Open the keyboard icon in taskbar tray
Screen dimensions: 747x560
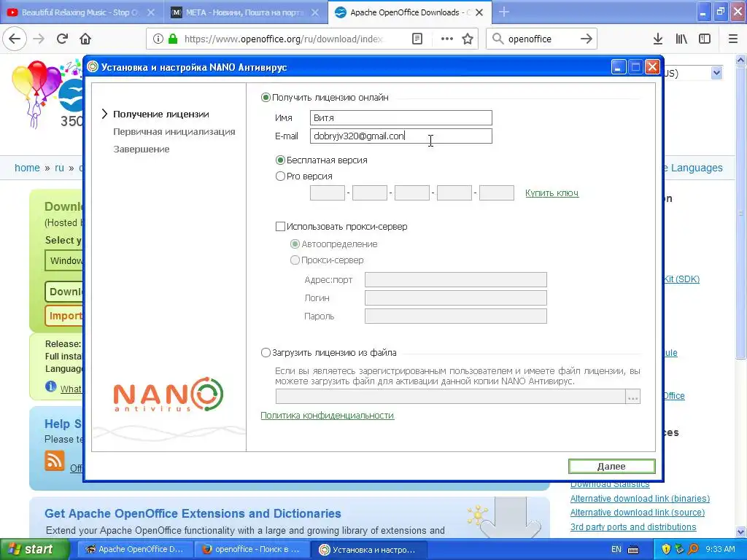click(633, 550)
